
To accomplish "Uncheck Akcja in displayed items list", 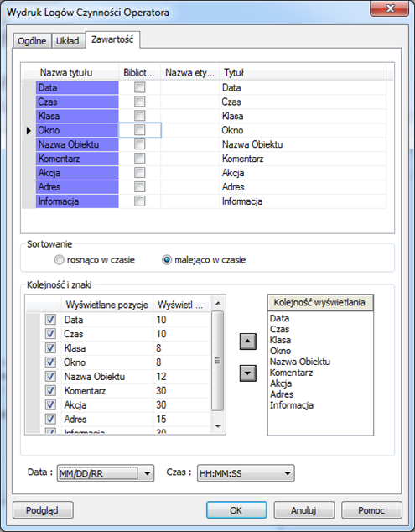I will coord(50,405).
